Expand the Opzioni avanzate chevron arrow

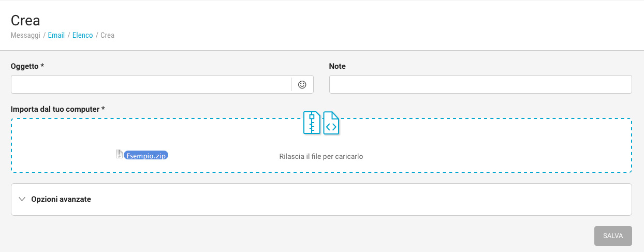22,199
